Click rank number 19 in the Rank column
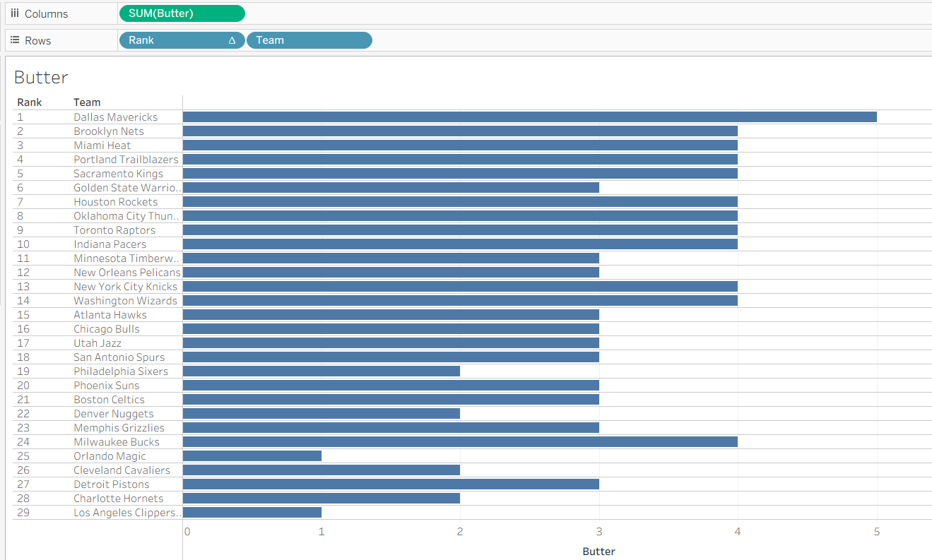 (x=23, y=371)
